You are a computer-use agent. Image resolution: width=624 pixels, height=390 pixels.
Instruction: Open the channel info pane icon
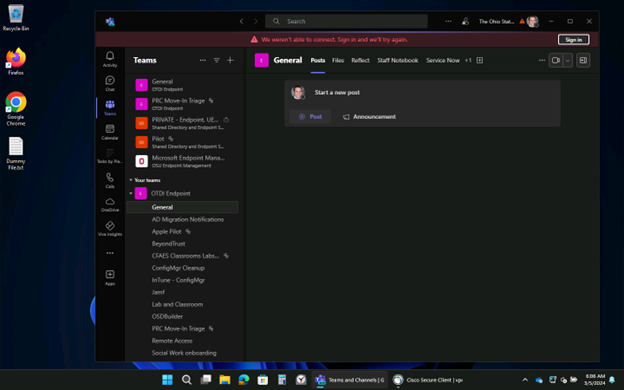(583, 60)
